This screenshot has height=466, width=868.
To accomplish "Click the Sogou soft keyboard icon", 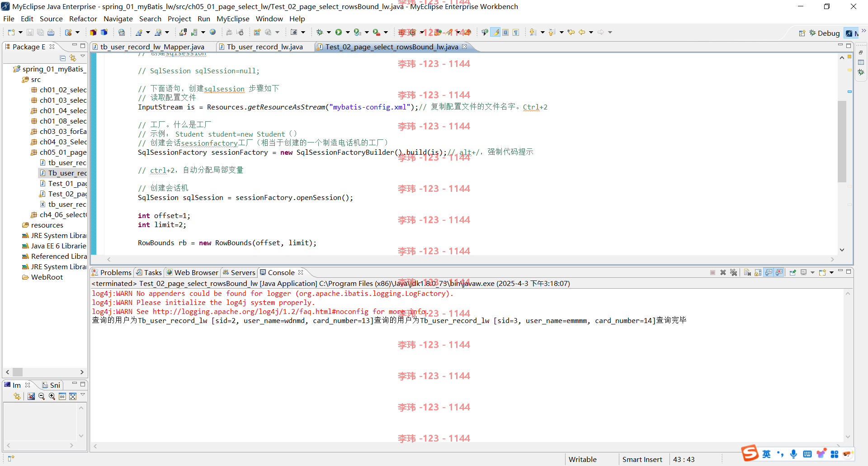I will [807, 454].
